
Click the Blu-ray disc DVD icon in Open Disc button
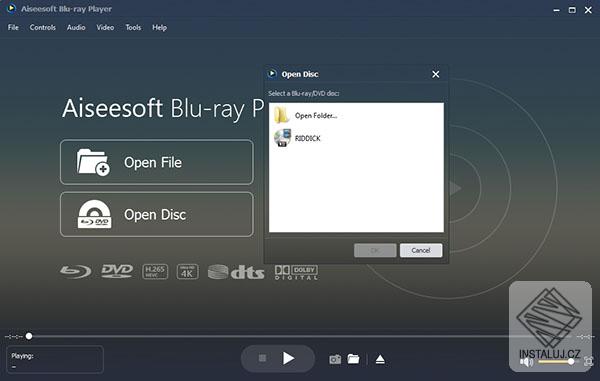tap(94, 214)
